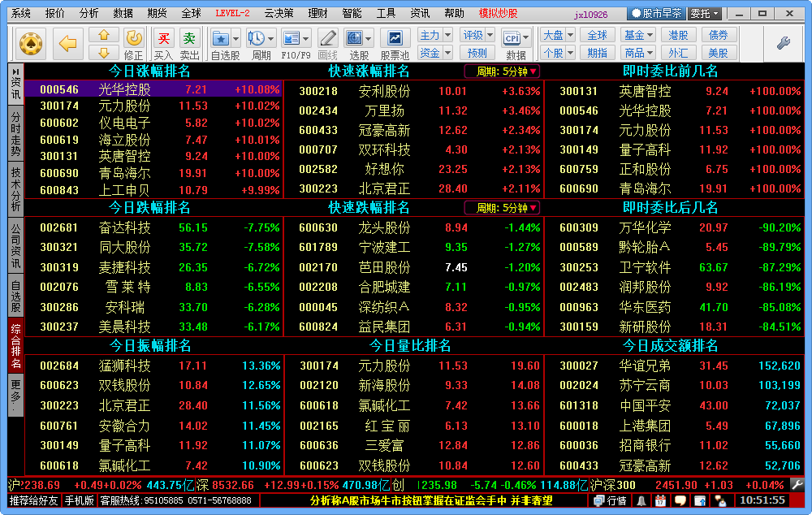Click the up arrow toolbar icon
This screenshot has width=812, height=515.
pyautogui.click(x=104, y=35)
